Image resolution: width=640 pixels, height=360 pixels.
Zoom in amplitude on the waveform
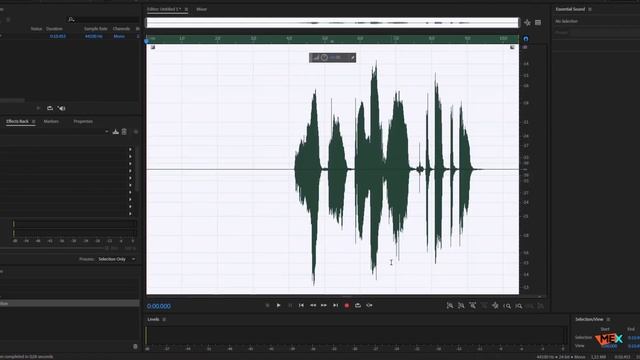pos(450,306)
